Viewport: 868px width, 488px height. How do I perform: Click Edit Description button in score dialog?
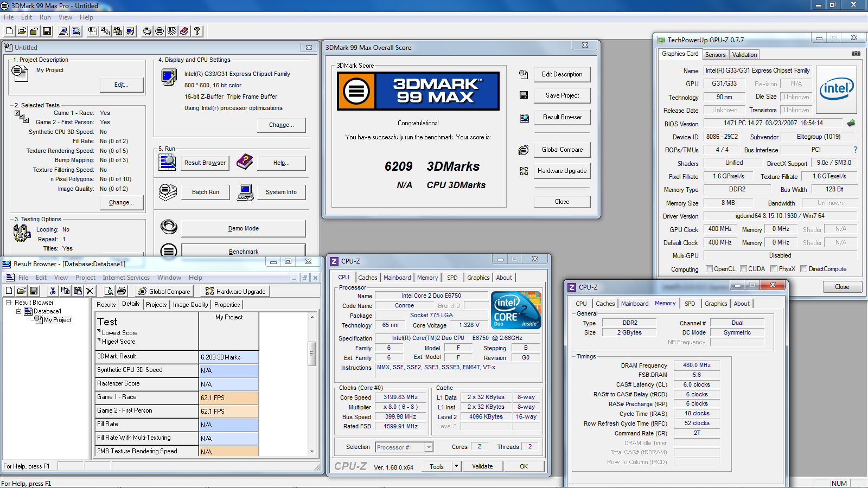click(562, 74)
